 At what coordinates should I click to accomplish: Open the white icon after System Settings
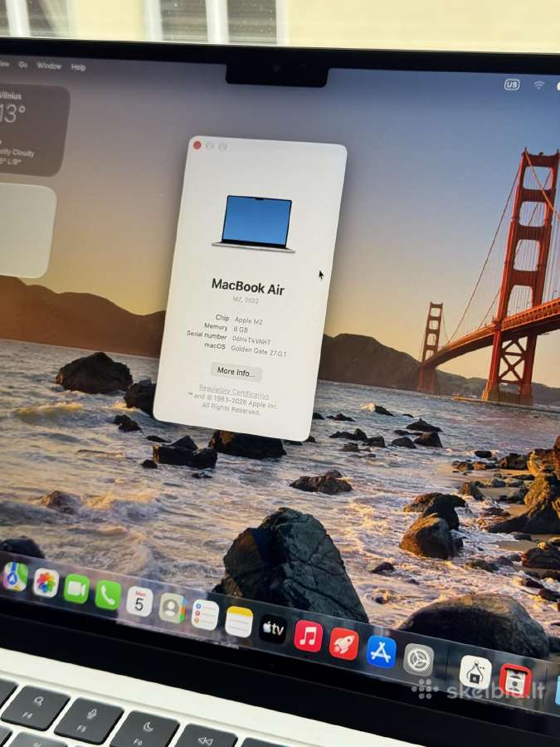tap(475, 672)
